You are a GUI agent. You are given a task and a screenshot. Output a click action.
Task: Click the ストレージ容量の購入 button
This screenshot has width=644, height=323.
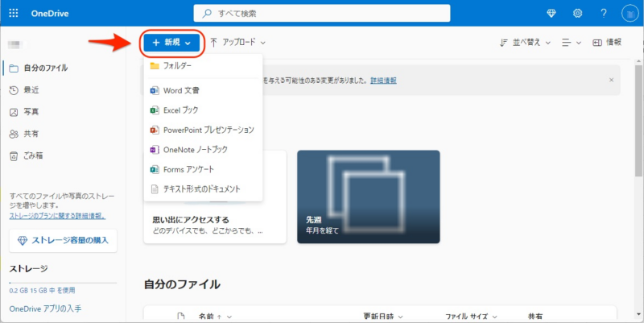click(x=64, y=240)
